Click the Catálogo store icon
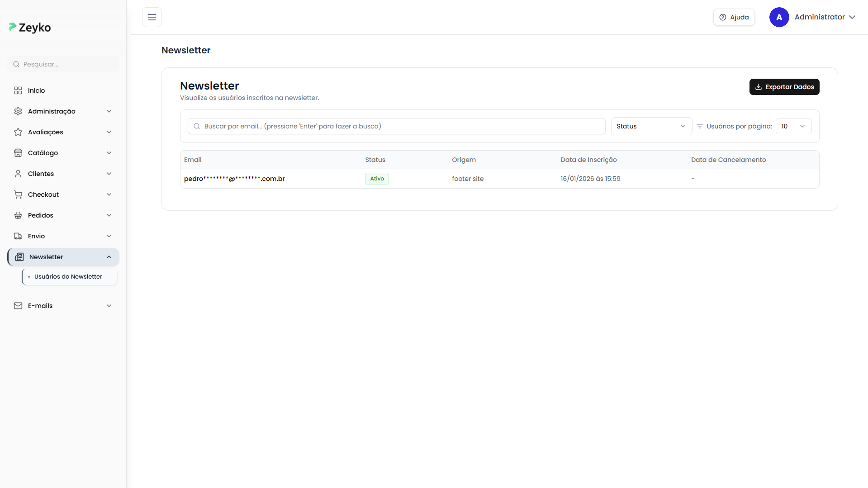Viewport: 868px width, 488px height. tap(18, 153)
